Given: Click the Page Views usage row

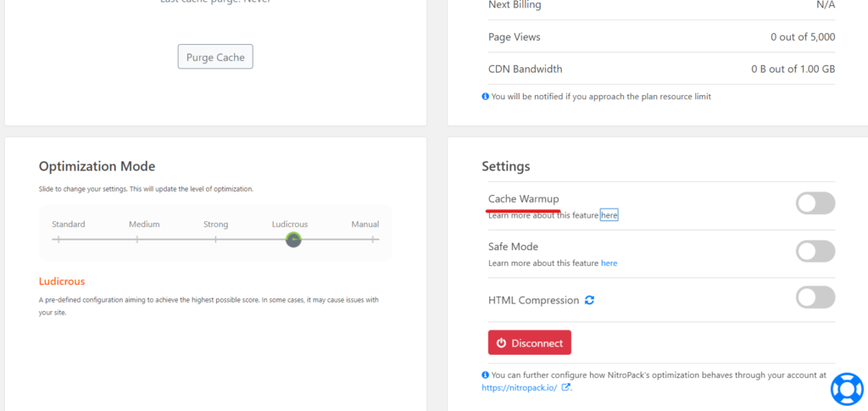Looking at the screenshot, I should click(x=661, y=37).
